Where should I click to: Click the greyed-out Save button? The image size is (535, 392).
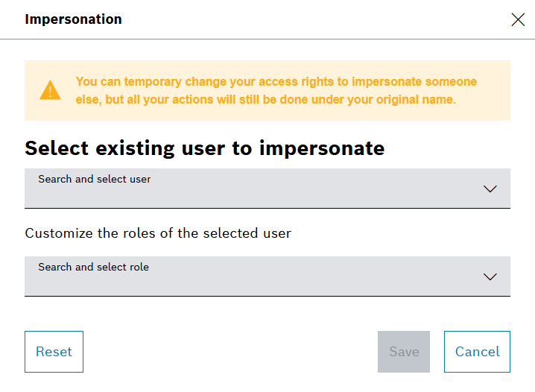pyautogui.click(x=404, y=352)
